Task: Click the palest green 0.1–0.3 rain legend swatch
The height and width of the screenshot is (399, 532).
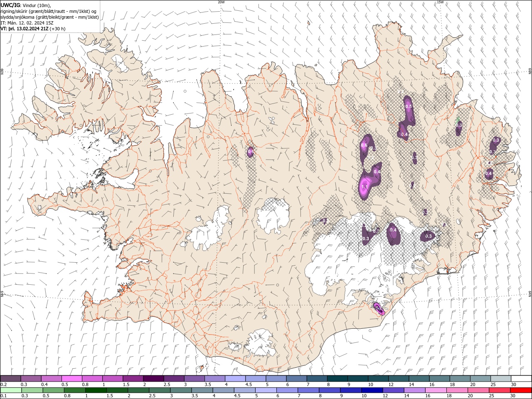Action: (11, 390)
